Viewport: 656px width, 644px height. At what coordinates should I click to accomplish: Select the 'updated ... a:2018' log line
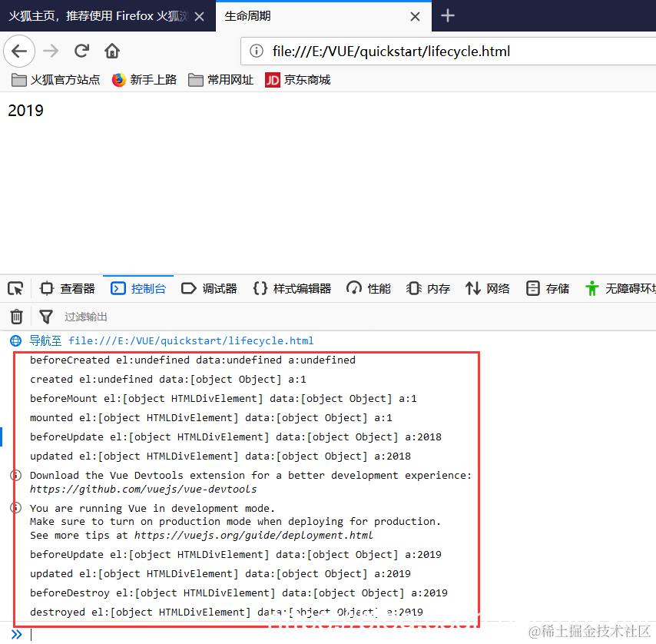pyautogui.click(x=220, y=456)
